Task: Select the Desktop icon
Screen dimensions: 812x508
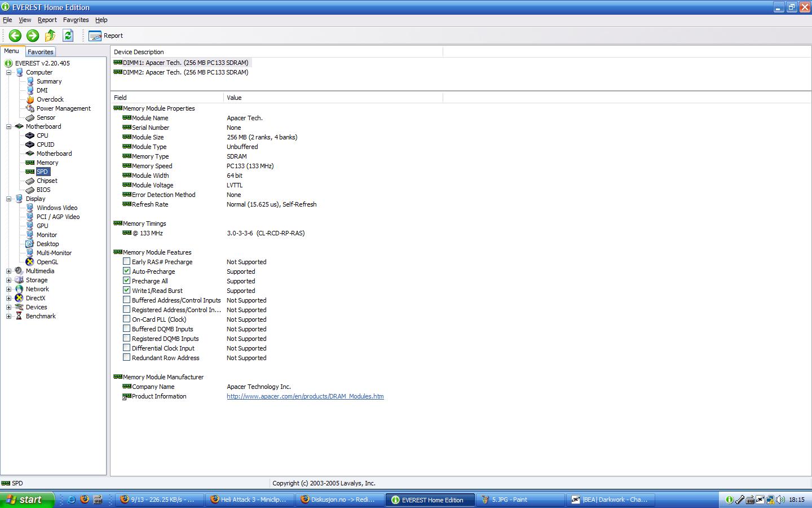Action: [x=30, y=244]
